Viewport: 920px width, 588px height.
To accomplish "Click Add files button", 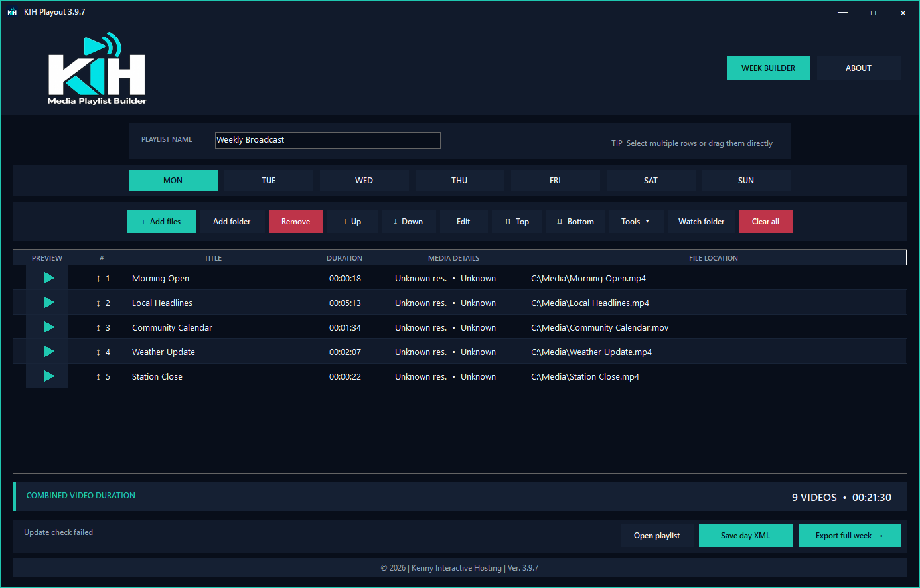I will [x=161, y=222].
